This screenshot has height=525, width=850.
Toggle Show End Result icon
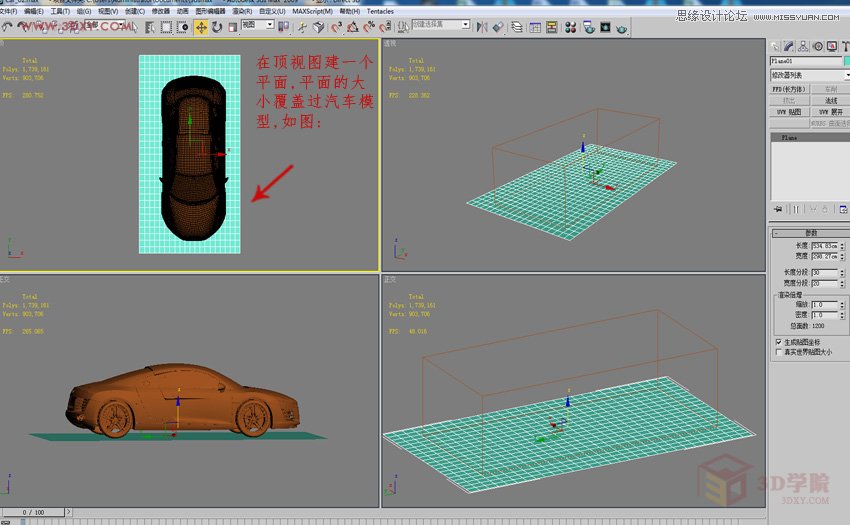(x=796, y=209)
